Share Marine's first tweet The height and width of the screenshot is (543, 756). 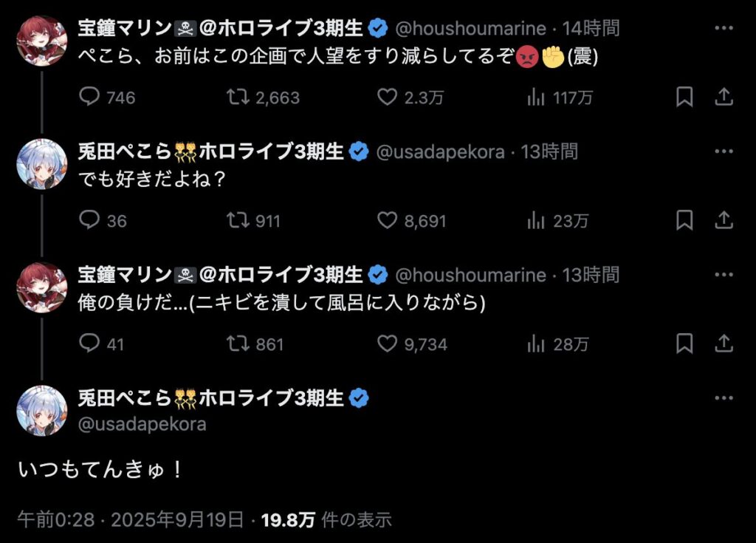pyautogui.click(x=724, y=97)
